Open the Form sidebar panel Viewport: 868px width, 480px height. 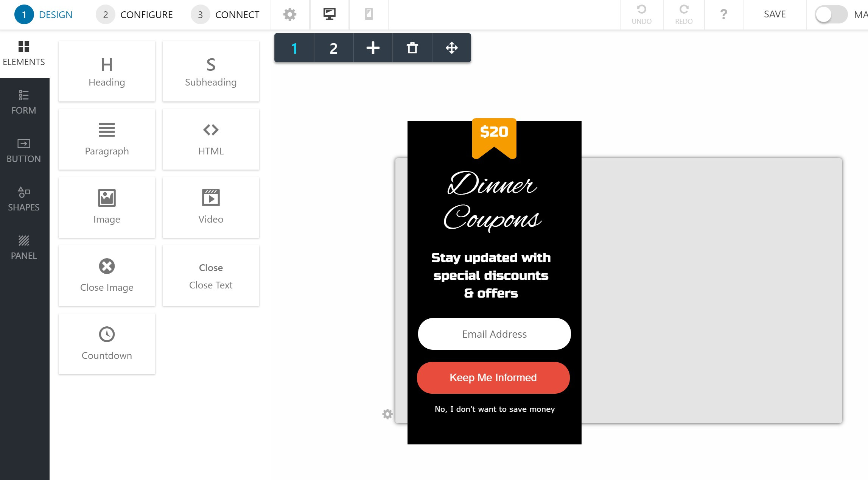(x=24, y=102)
